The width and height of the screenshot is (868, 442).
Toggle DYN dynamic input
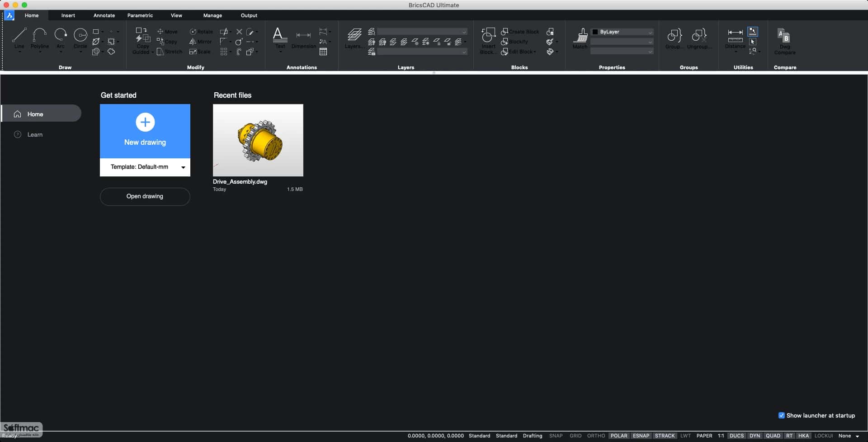[755, 436]
